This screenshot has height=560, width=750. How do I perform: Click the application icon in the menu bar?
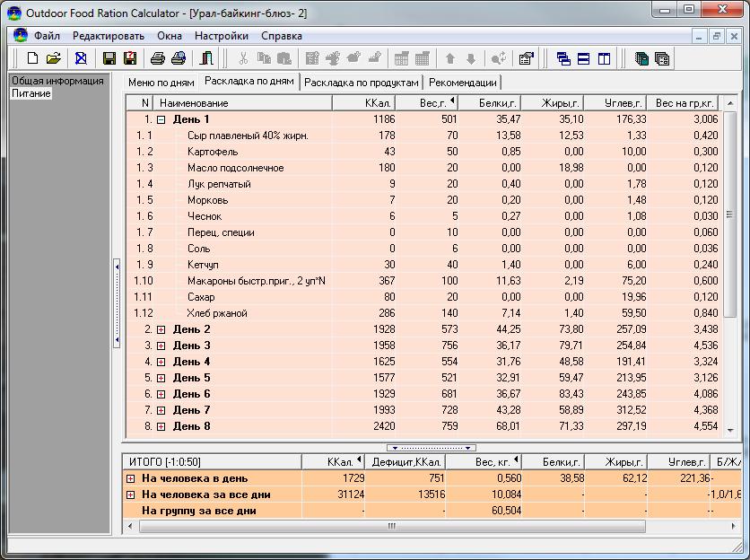coord(20,35)
